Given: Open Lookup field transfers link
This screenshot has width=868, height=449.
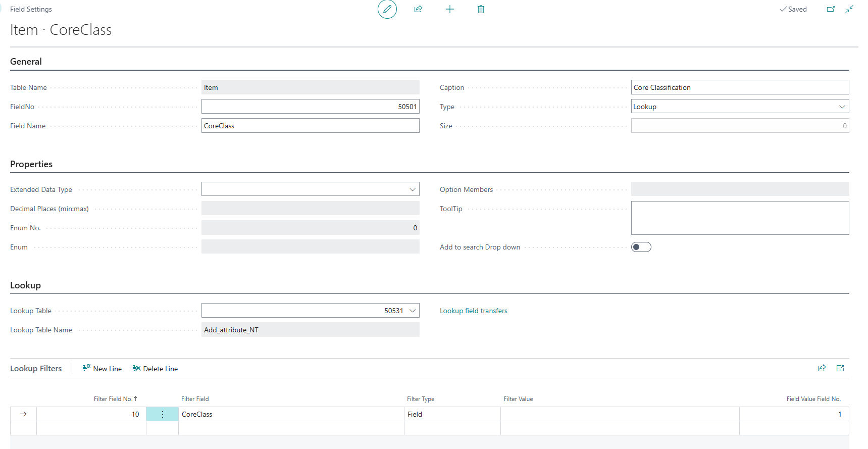Looking at the screenshot, I should tap(473, 311).
